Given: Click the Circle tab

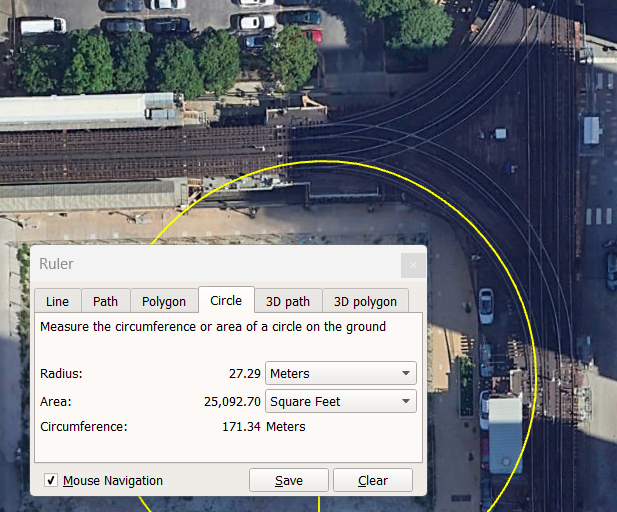Looking at the screenshot, I should (226, 300).
